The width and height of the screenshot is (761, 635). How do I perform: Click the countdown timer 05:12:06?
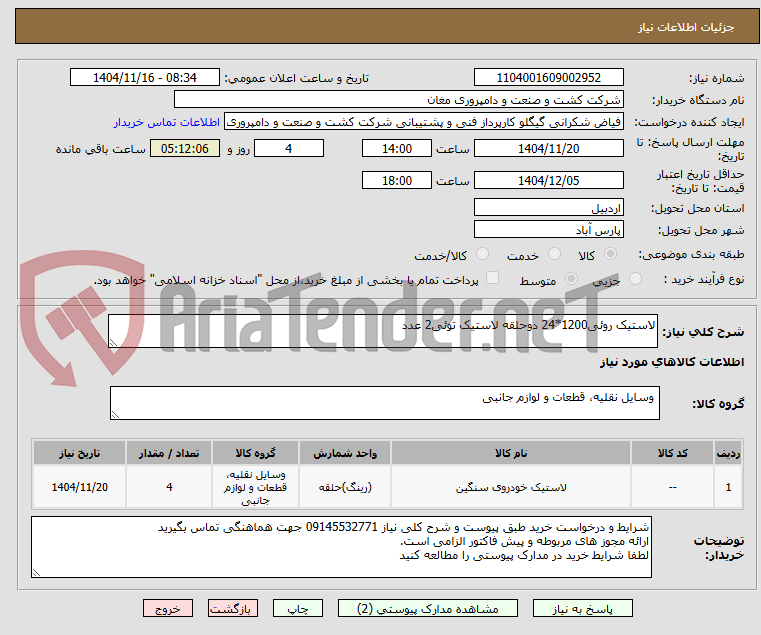pos(185,149)
